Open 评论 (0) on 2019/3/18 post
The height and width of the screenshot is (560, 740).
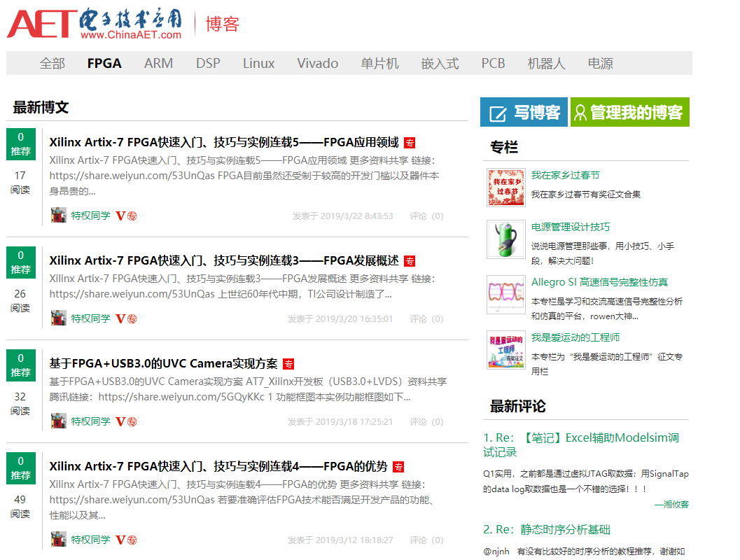click(x=426, y=422)
